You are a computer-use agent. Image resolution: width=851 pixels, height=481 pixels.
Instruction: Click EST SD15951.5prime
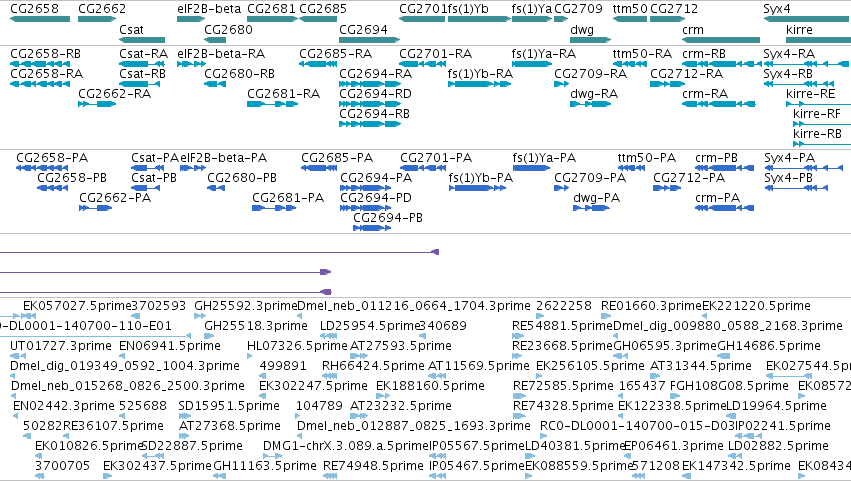point(229,406)
